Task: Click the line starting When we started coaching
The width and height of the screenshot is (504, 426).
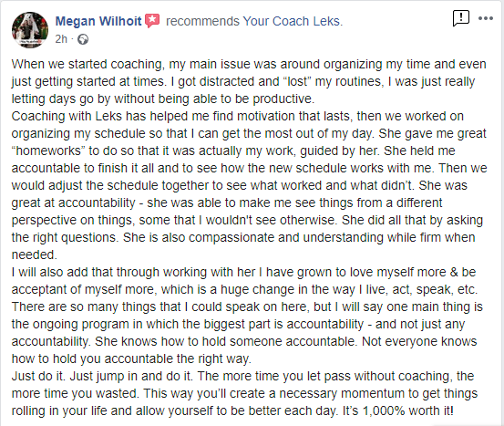Action: pos(249,65)
